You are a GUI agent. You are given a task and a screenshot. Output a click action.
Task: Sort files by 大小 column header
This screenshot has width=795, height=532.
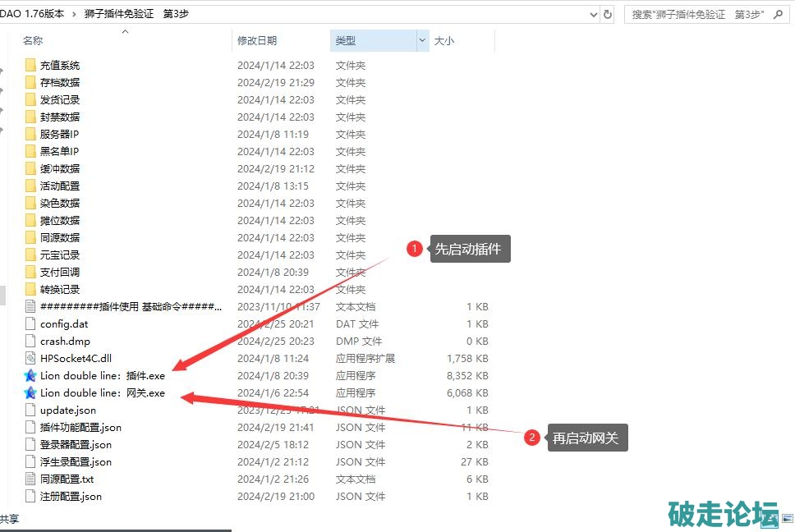[444, 40]
